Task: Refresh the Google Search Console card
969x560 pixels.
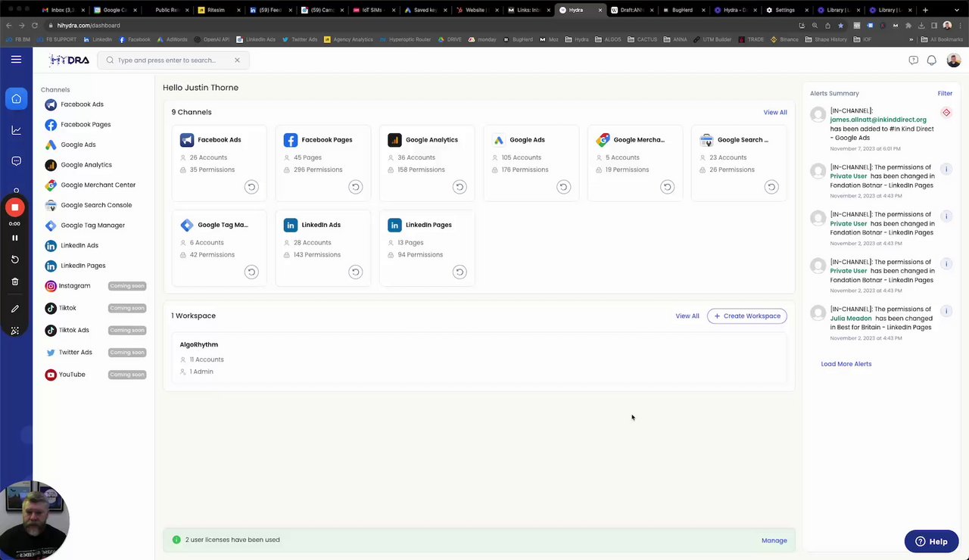Action: tap(771, 187)
